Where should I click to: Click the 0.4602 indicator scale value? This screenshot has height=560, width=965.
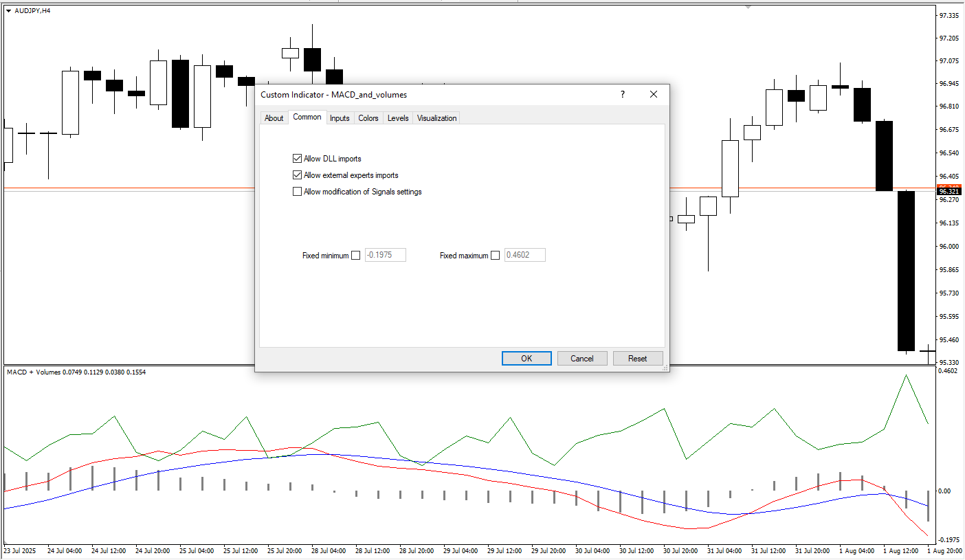click(x=949, y=371)
